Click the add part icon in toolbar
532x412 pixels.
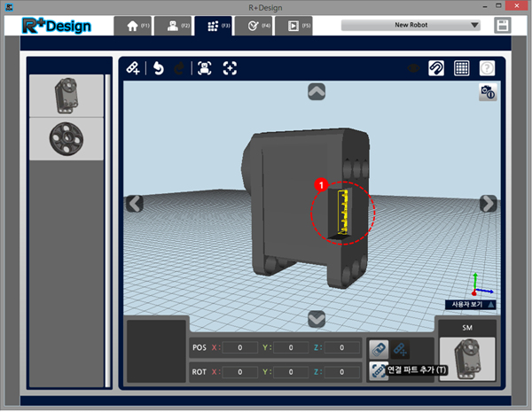[x=133, y=67]
